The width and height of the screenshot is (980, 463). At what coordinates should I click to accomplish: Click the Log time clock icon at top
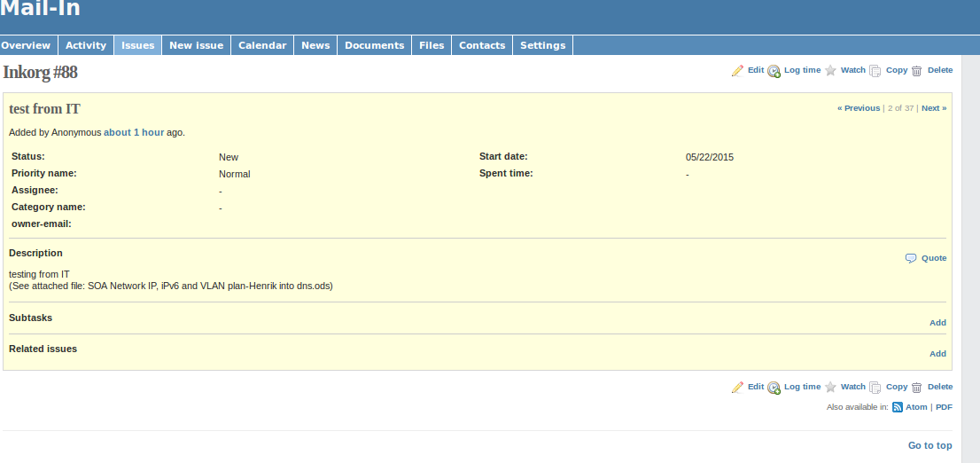tap(774, 71)
